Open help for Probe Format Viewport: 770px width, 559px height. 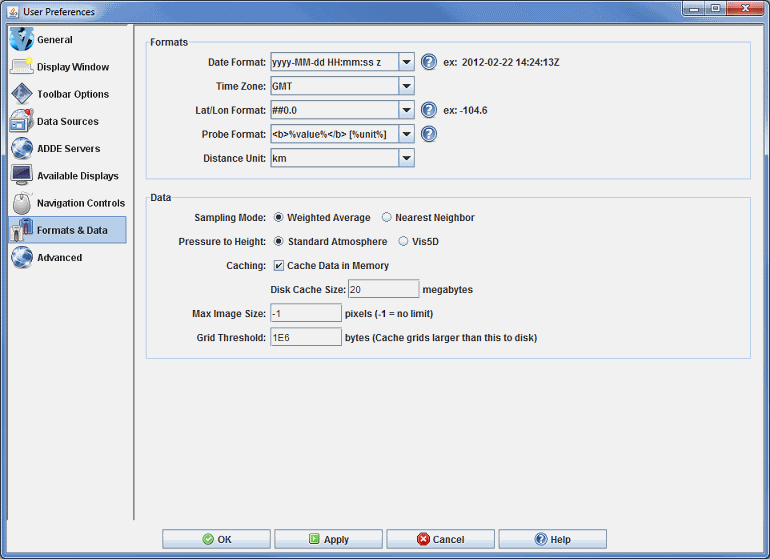coord(429,134)
